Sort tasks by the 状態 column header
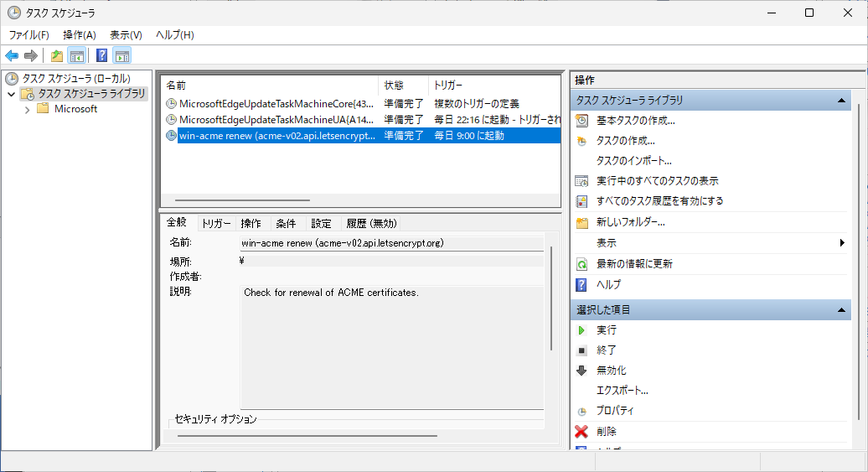868x472 pixels. [404, 86]
